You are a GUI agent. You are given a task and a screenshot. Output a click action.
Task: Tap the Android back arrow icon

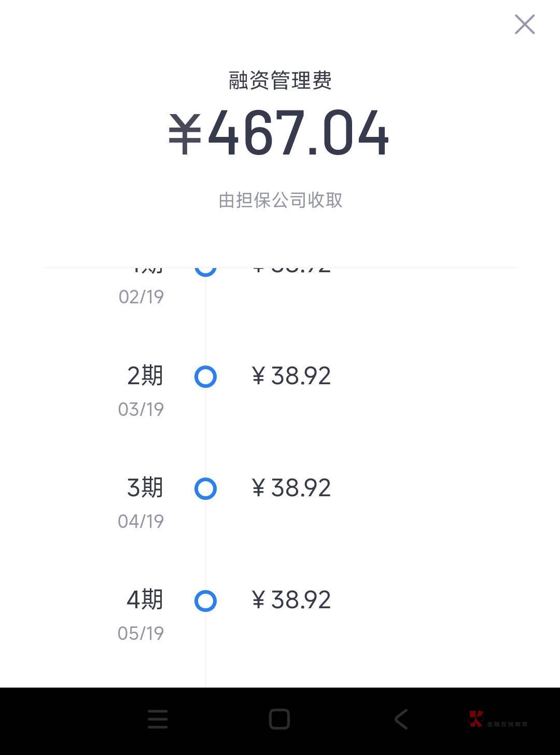tap(401, 719)
